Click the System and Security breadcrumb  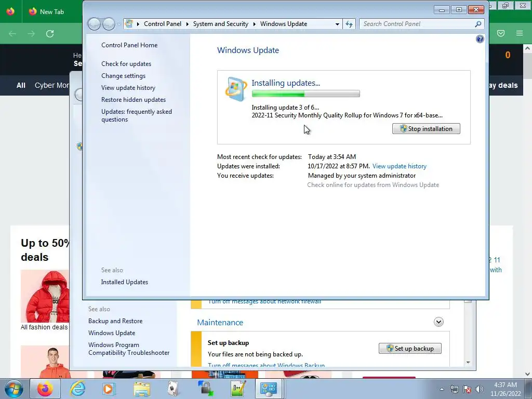click(x=220, y=24)
